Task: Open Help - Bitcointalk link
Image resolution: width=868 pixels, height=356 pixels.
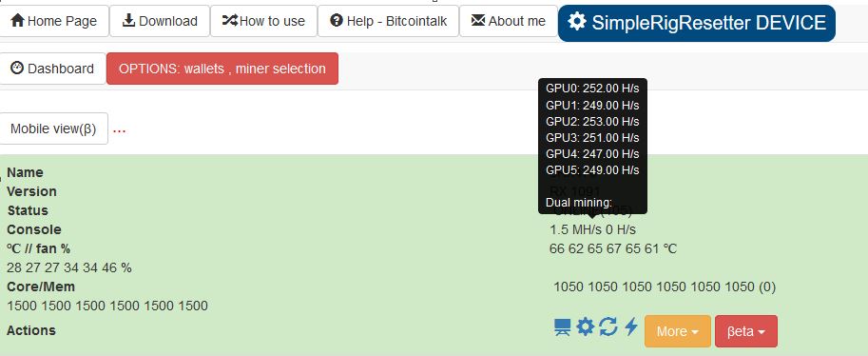Action: pyautogui.click(x=388, y=21)
